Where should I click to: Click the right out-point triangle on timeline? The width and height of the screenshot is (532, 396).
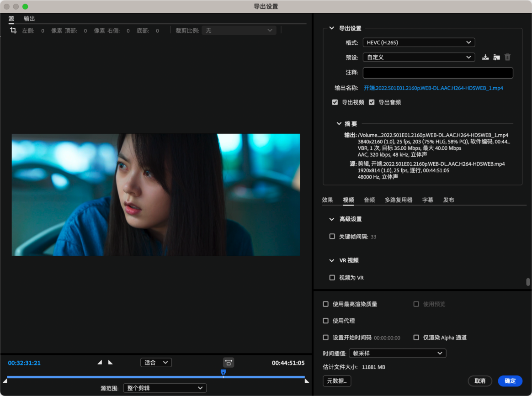tap(307, 381)
